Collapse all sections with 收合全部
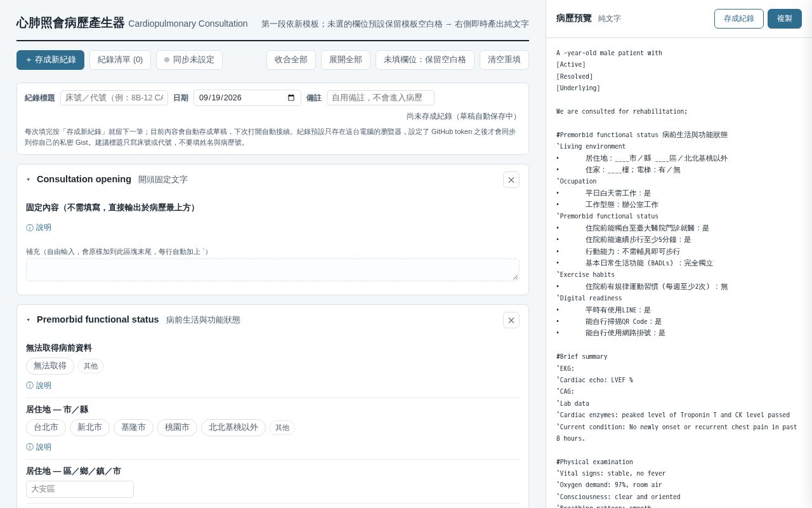 (291, 60)
